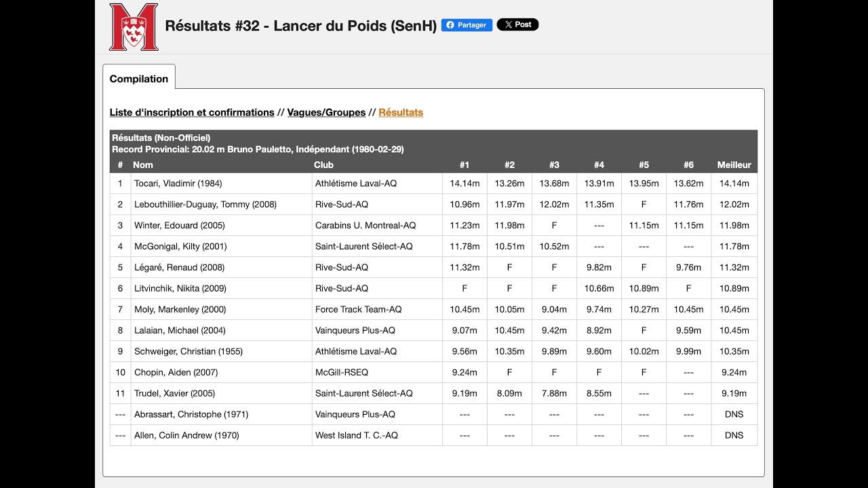Click the Nom column header
The width and height of the screenshot is (868, 488).
pos(143,165)
